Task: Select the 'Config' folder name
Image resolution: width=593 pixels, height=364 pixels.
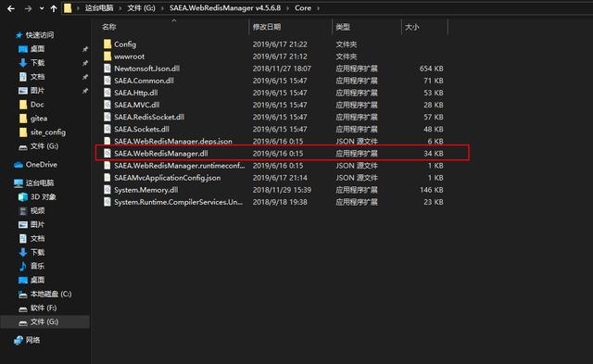Action: pos(125,44)
